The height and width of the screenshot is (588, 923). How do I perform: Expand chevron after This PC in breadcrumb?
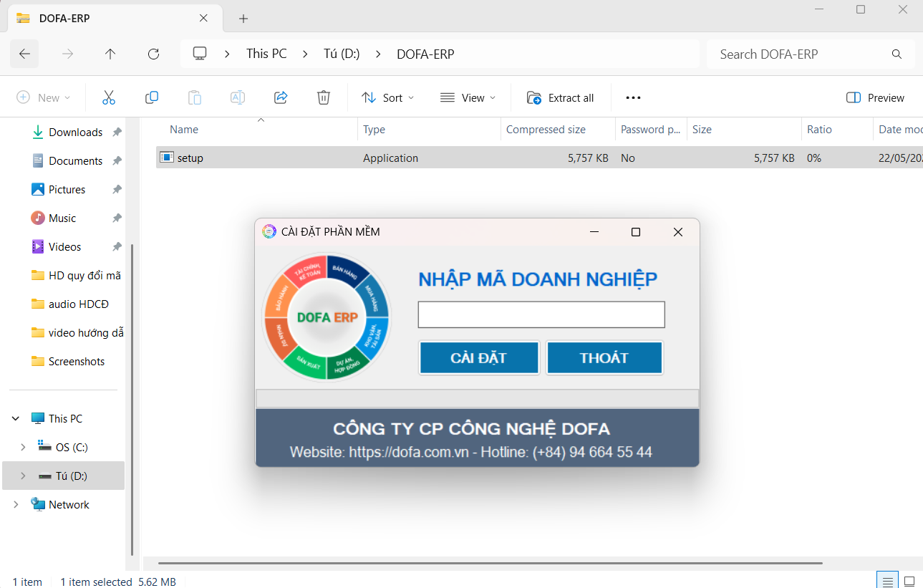click(x=306, y=54)
